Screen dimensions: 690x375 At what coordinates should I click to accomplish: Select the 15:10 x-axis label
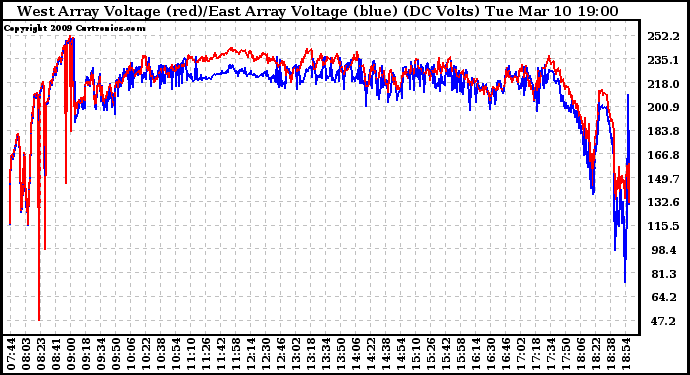[x=415, y=354]
